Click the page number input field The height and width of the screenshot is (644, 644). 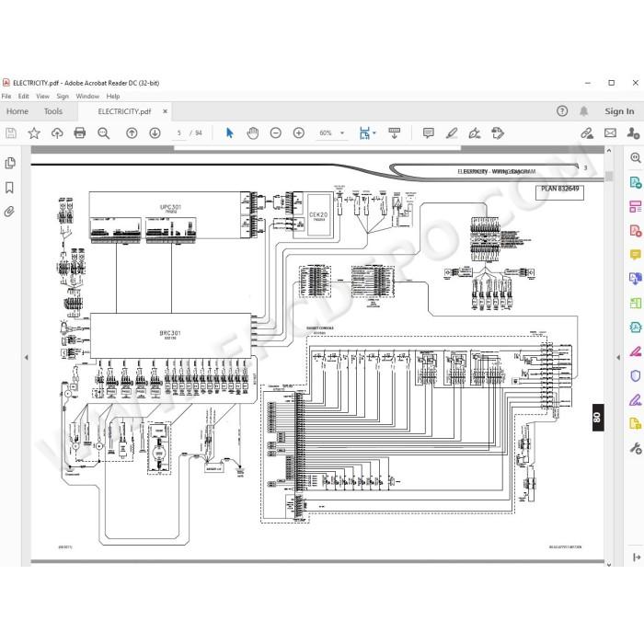coord(179,133)
